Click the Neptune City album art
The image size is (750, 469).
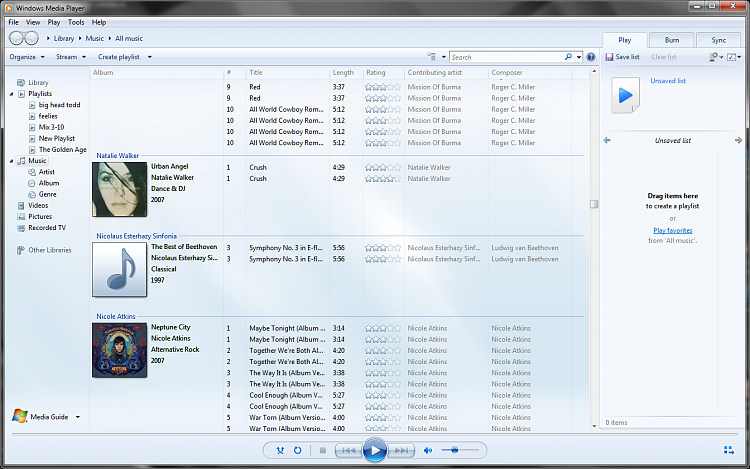tap(120, 350)
